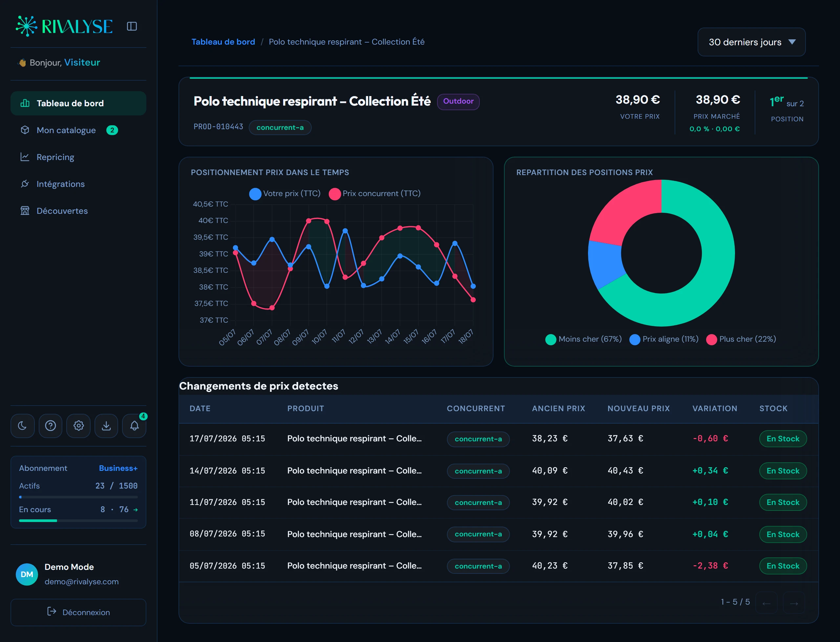The height and width of the screenshot is (642, 840).
Task: Open Intégrations menu item
Action: (78, 184)
